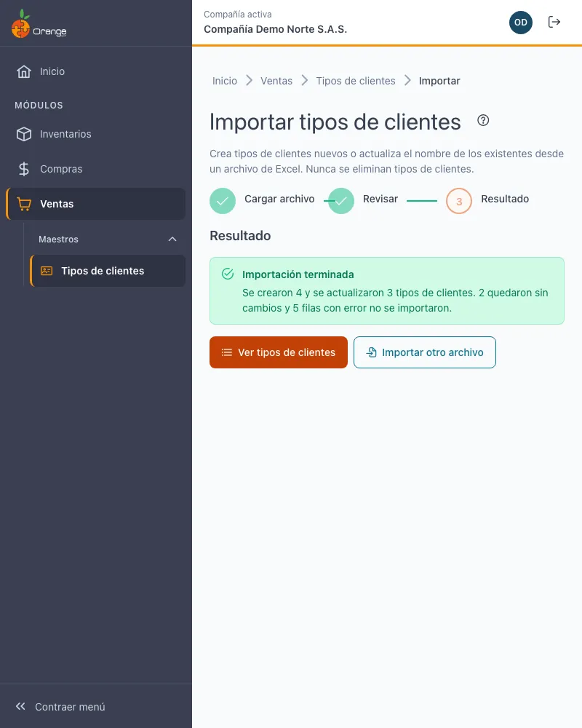Click the Importación terminada success check icon
The width and height of the screenshot is (582, 728).
tap(228, 274)
